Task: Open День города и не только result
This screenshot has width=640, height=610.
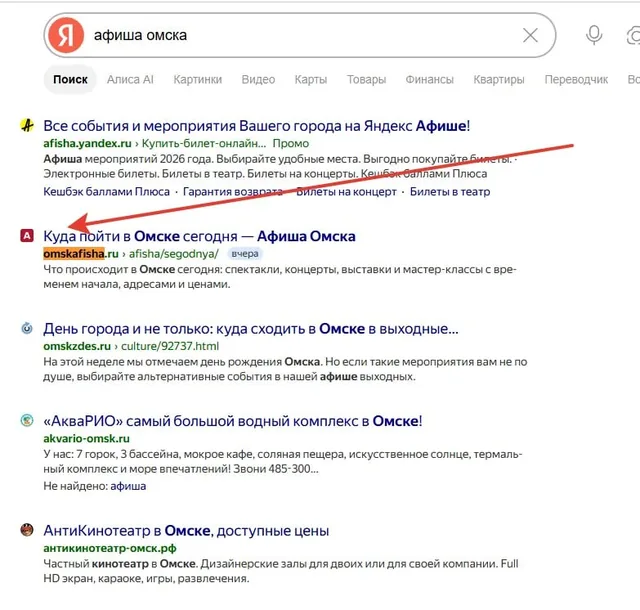Action: coord(251,329)
